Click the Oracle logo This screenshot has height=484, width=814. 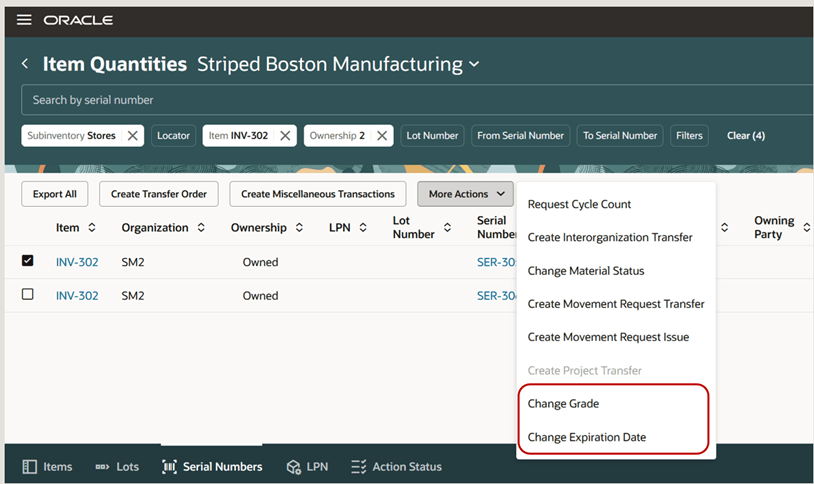click(x=78, y=20)
